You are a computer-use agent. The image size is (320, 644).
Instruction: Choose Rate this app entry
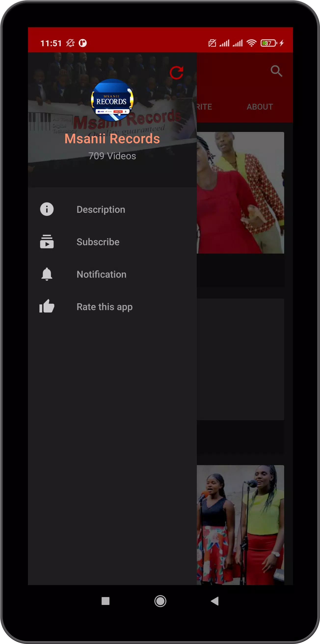click(112, 307)
